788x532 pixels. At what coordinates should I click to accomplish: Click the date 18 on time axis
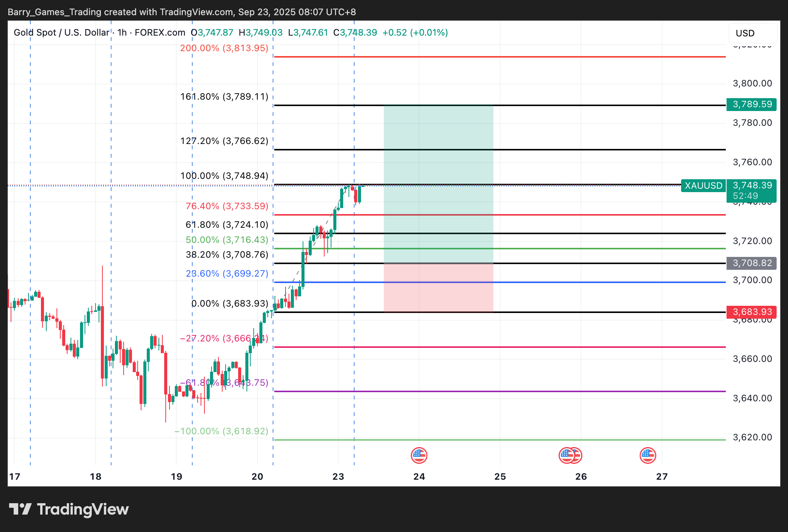tap(96, 477)
